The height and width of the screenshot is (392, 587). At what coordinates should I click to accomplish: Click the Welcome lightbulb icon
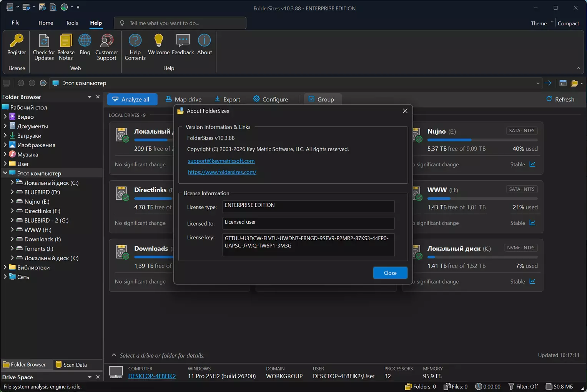tap(158, 41)
